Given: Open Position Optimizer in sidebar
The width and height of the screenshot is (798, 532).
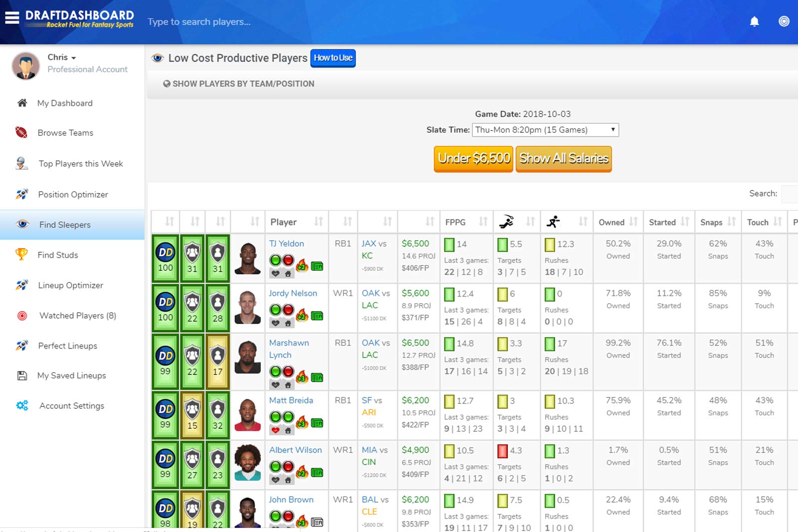Looking at the screenshot, I should [x=72, y=194].
